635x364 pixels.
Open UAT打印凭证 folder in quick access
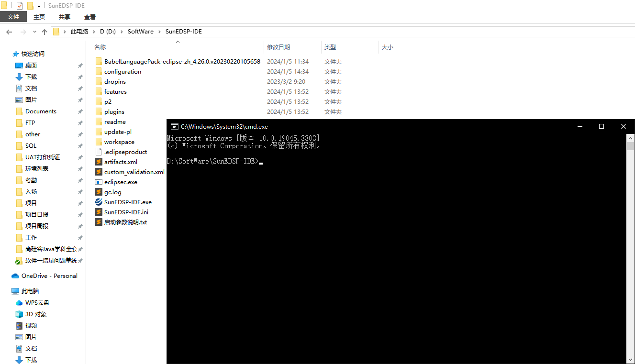(x=43, y=157)
